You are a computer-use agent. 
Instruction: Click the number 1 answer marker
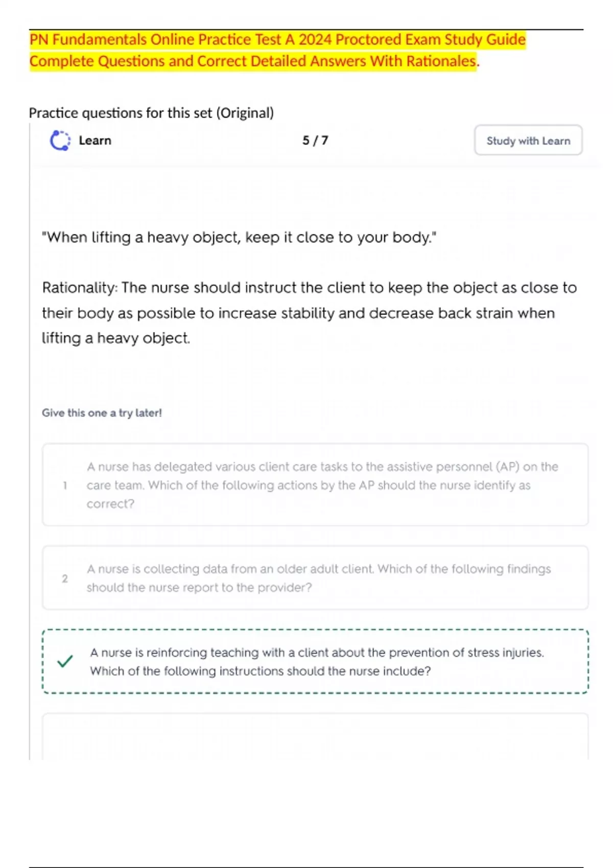coord(65,485)
